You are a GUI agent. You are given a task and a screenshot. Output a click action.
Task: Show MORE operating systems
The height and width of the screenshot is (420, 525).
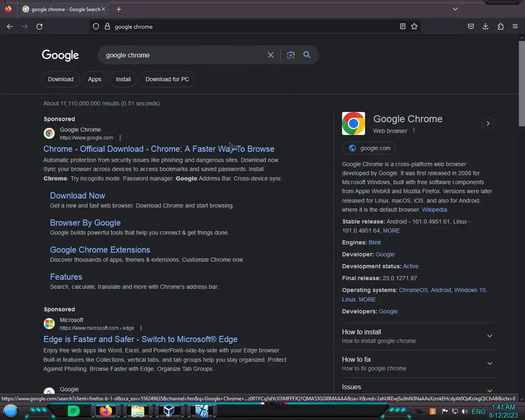[367, 299]
